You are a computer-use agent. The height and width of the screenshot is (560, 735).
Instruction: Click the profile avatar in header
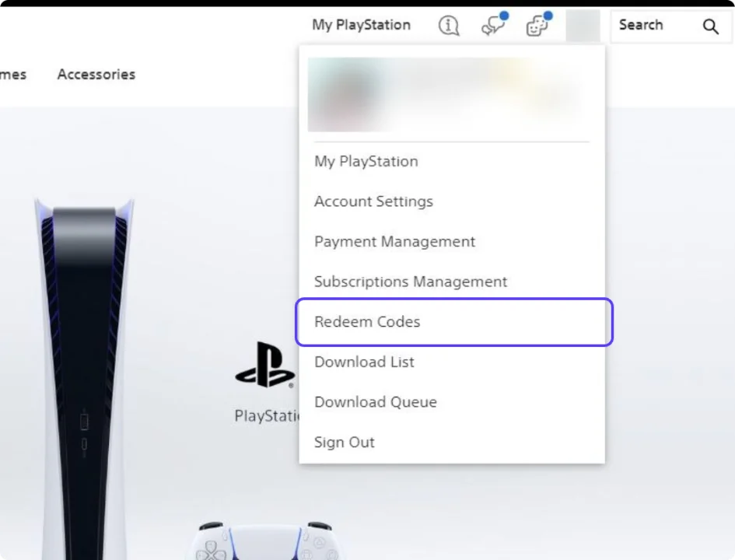coord(583,26)
